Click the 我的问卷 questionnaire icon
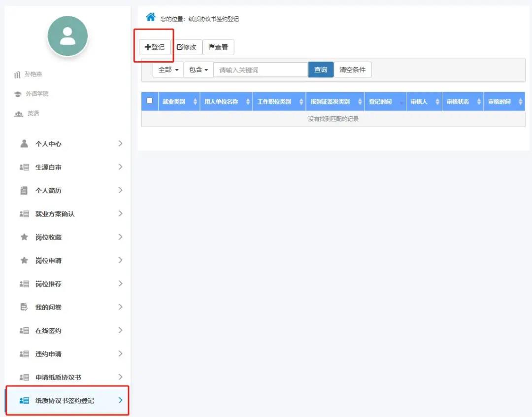 pyautogui.click(x=24, y=307)
